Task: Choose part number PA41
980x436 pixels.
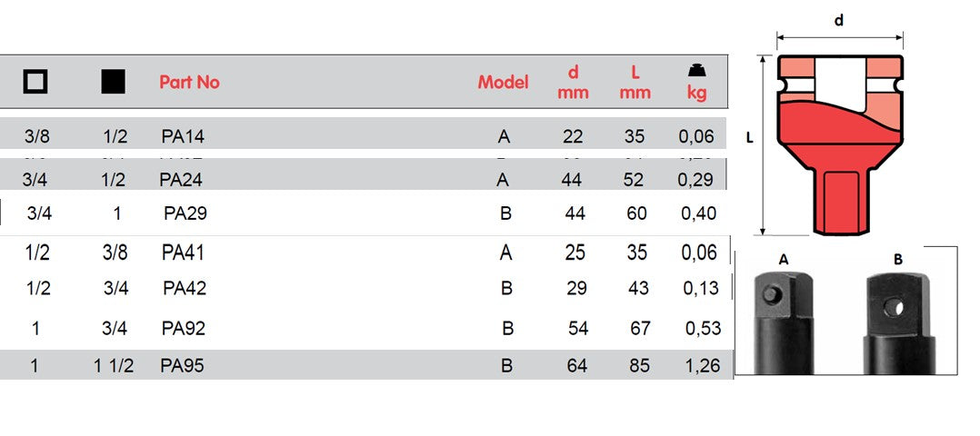Action: 183,252
